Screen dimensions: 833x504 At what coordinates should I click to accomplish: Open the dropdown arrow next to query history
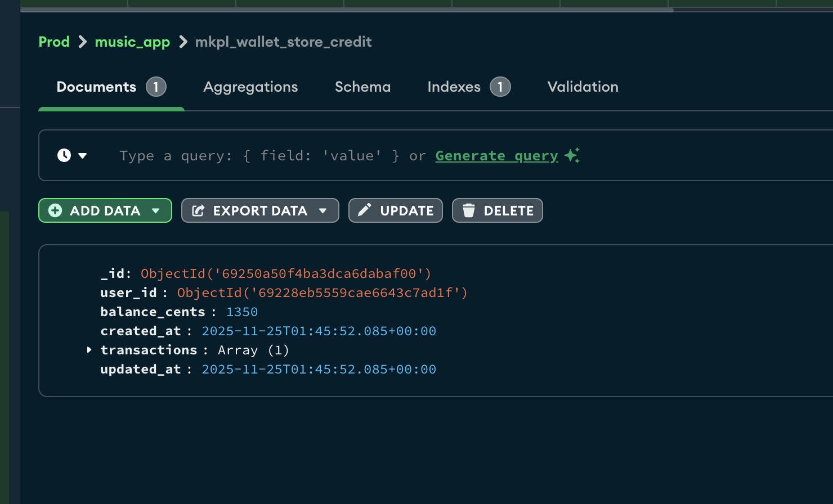click(x=83, y=156)
